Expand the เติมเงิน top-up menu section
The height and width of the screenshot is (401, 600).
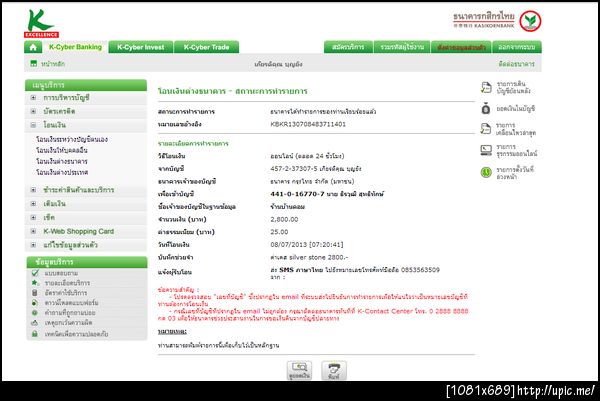point(33,204)
